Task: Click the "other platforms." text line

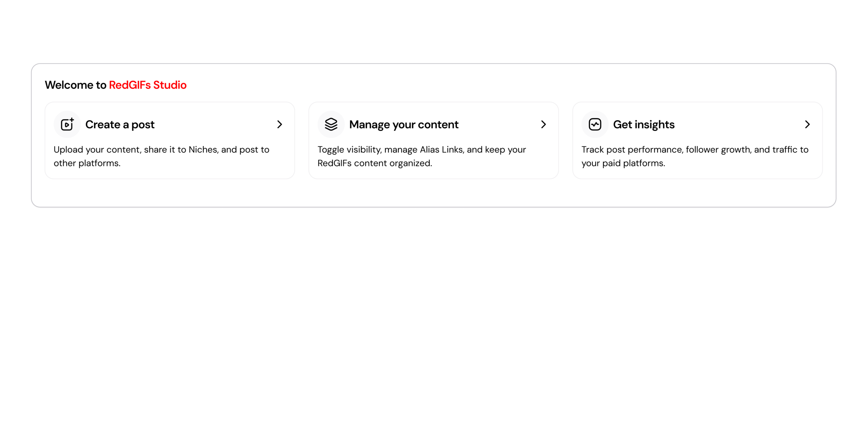Action: [x=87, y=163]
